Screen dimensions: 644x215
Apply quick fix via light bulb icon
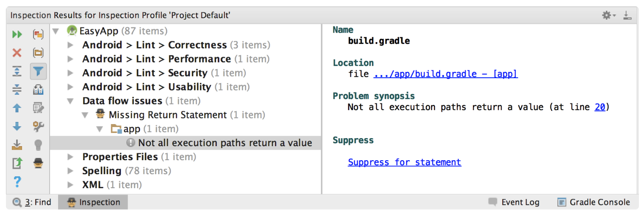pyautogui.click(x=39, y=145)
